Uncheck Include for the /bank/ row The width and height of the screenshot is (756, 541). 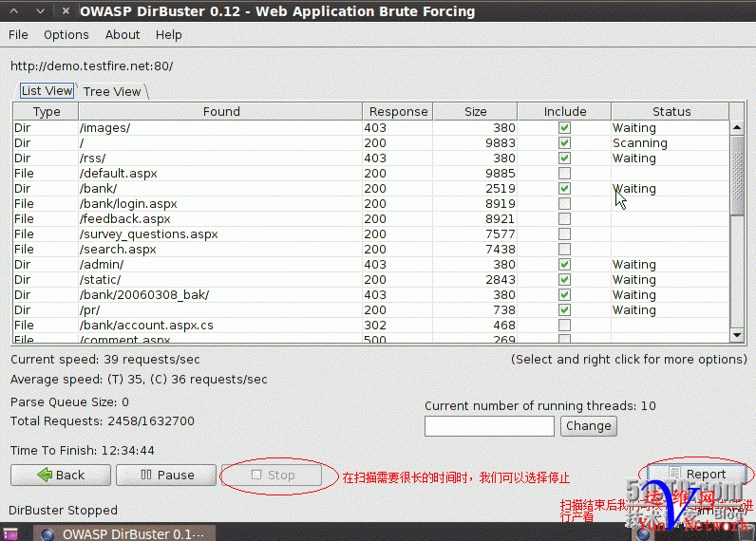click(564, 188)
